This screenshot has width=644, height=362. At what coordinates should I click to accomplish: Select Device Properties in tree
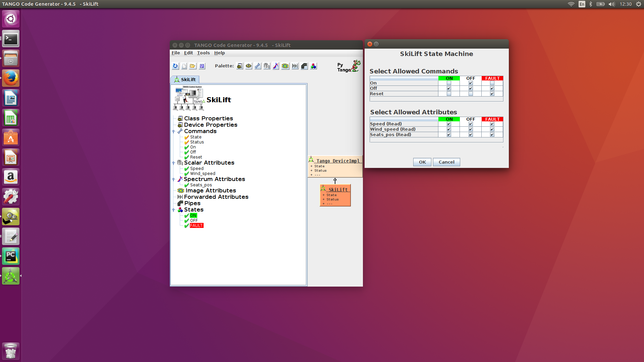[211, 125]
